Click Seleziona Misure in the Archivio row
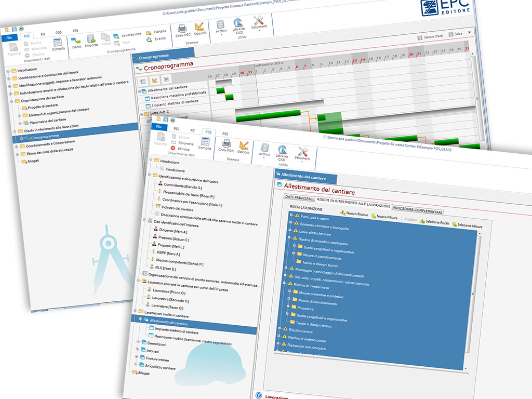Screen dimensions: 532x399 [x=455, y=224]
